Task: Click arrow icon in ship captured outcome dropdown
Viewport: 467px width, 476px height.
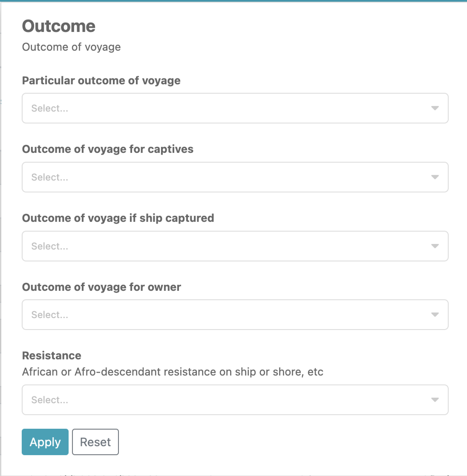Action: tap(435, 246)
